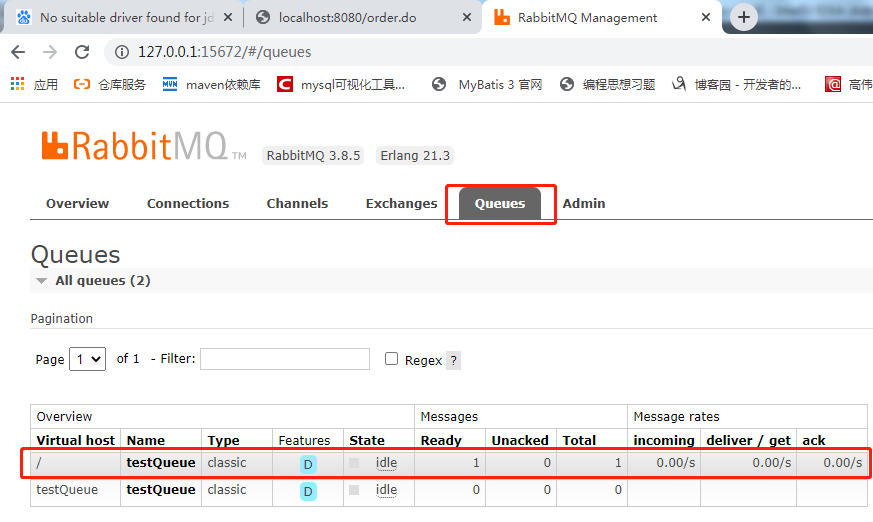Click the Erlang 21.3 version label

tap(415, 156)
